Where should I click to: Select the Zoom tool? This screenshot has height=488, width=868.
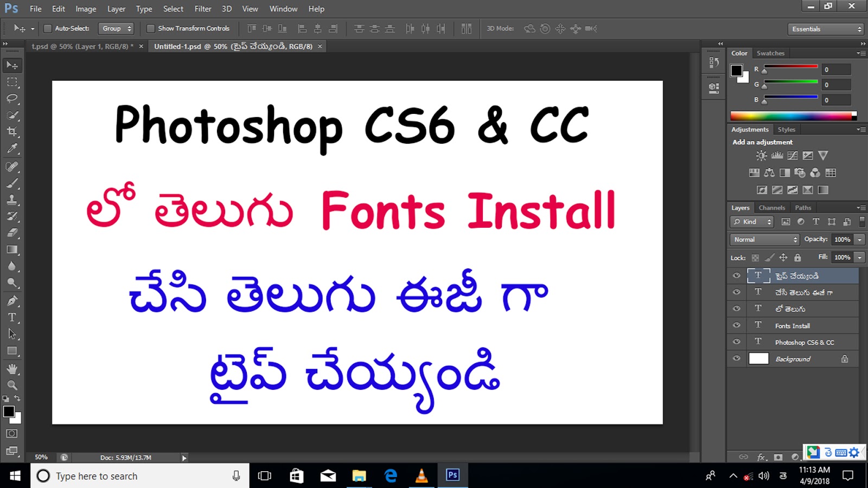coord(12,386)
